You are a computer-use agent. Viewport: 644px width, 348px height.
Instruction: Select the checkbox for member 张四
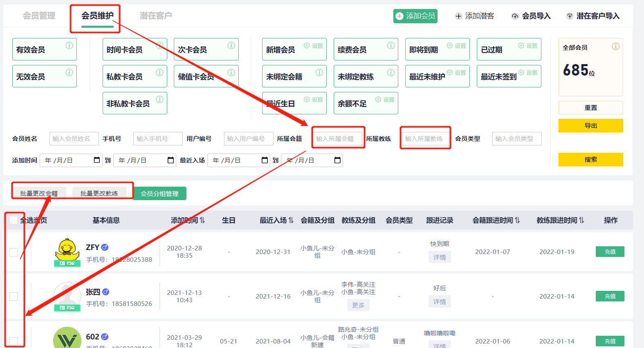[13, 297]
